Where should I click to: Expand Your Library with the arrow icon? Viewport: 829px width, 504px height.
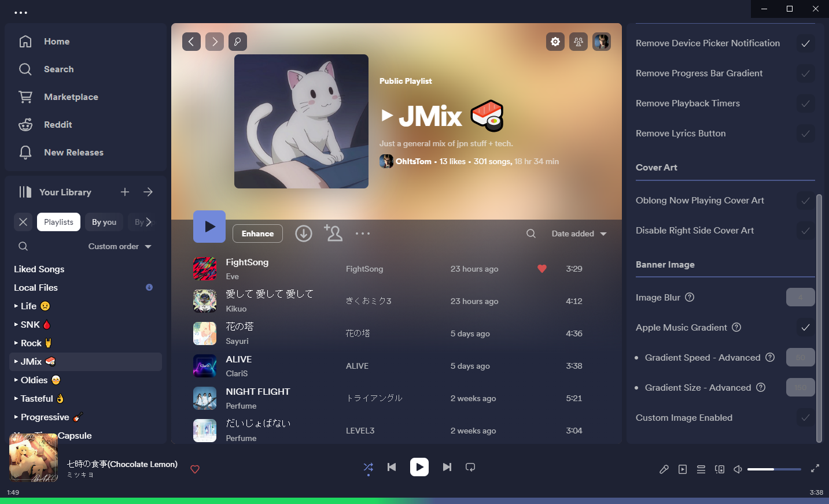148,192
